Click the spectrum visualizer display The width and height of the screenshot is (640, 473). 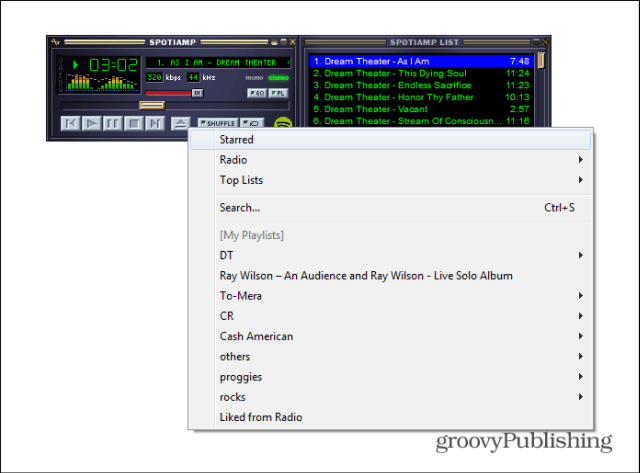tap(102, 82)
